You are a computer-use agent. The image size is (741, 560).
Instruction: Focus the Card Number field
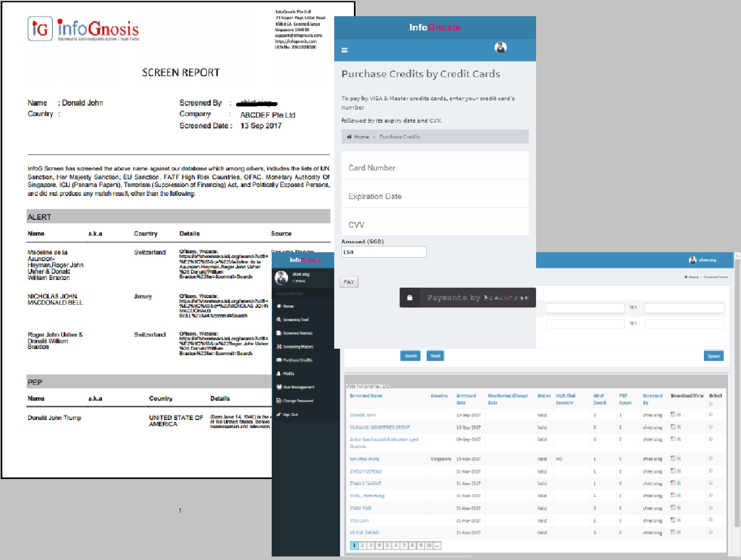point(435,165)
